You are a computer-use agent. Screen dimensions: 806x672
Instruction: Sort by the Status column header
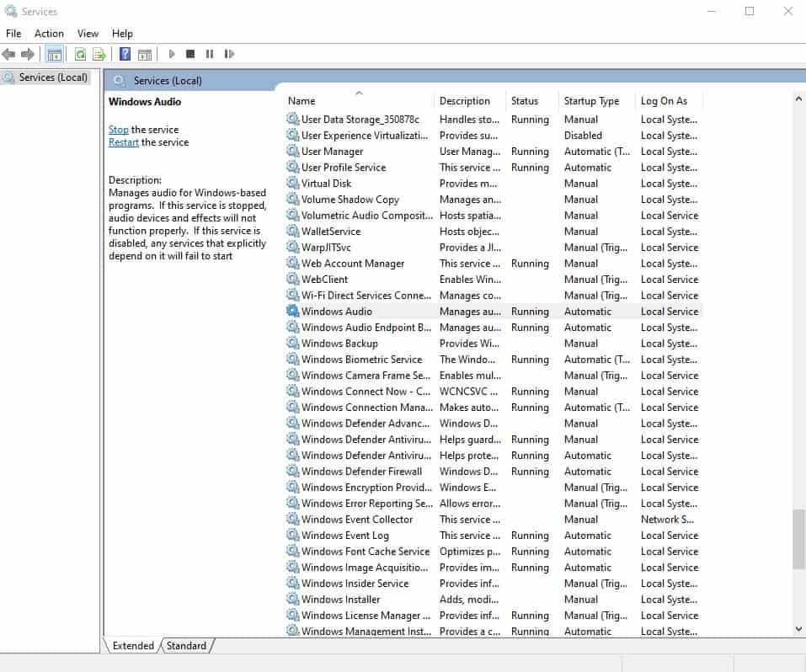click(532, 101)
